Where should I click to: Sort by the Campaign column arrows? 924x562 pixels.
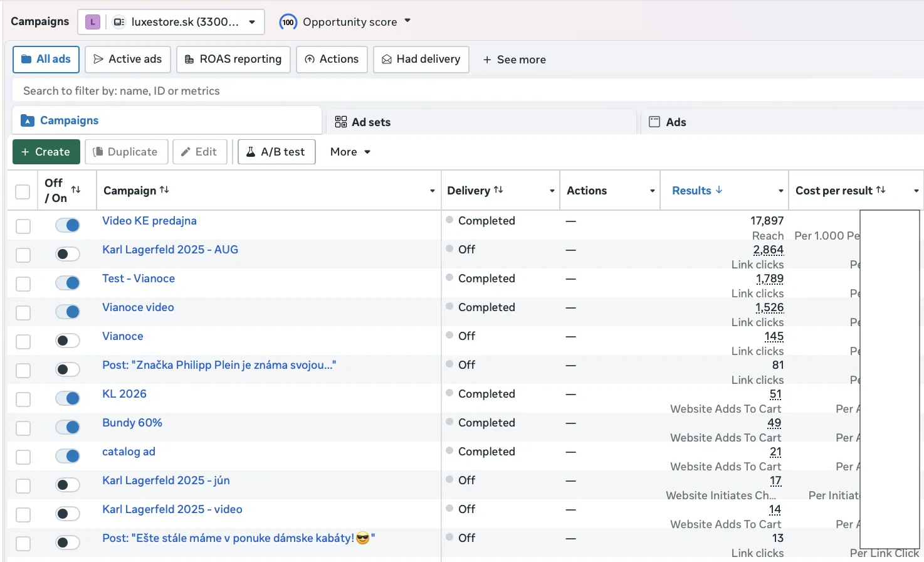tap(164, 189)
